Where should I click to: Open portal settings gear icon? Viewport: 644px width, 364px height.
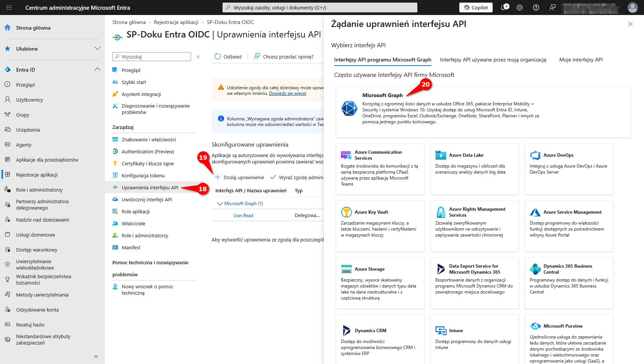520,7
